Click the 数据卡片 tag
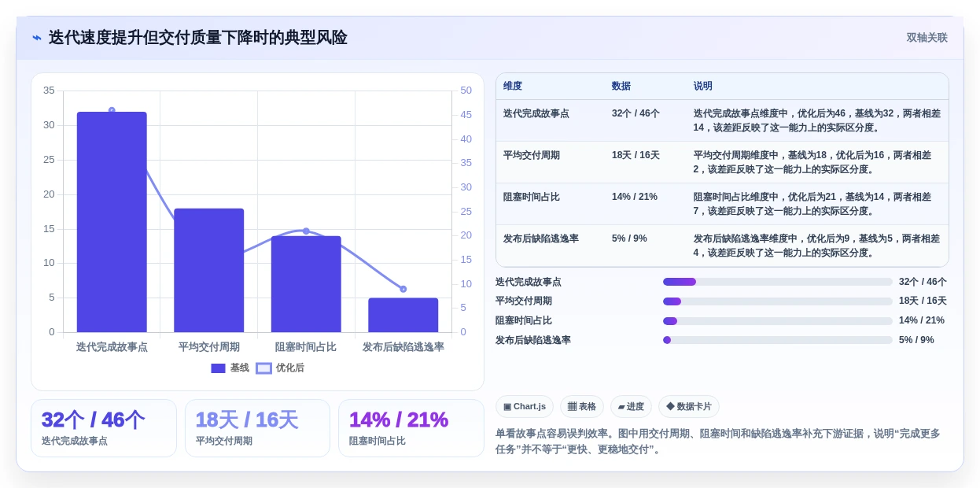The width and height of the screenshot is (980, 488). click(689, 407)
